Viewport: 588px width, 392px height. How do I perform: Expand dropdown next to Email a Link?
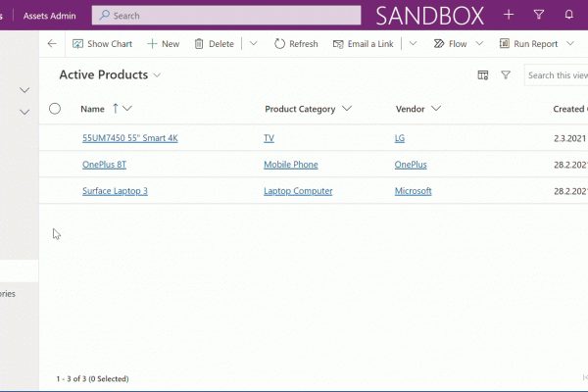click(x=413, y=43)
